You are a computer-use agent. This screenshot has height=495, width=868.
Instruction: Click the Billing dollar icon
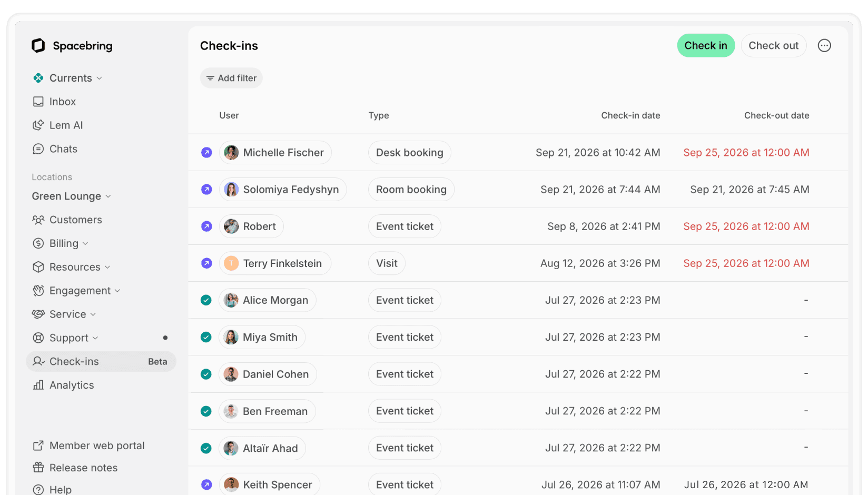coord(38,243)
